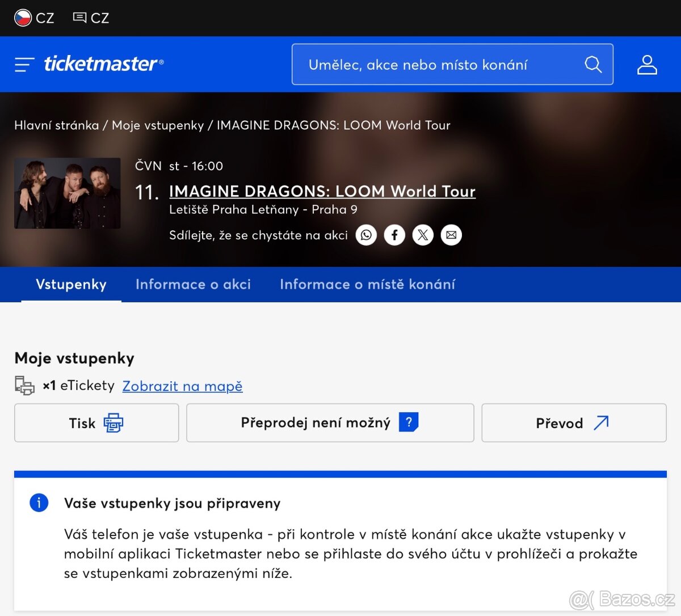Open the Informace o místě konání tab
The height and width of the screenshot is (616, 681).
point(367,284)
